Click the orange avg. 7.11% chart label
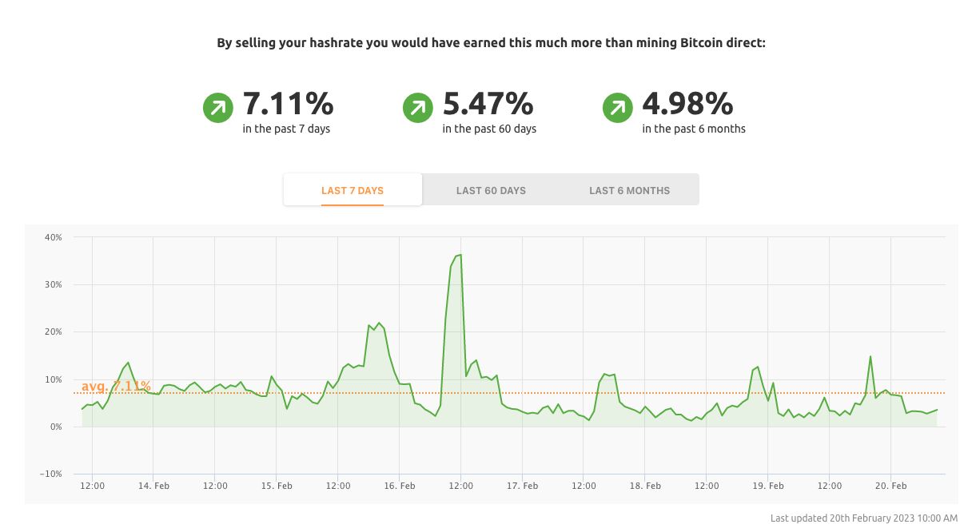Image resolution: width=980 pixels, height=532 pixels. coord(116,387)
